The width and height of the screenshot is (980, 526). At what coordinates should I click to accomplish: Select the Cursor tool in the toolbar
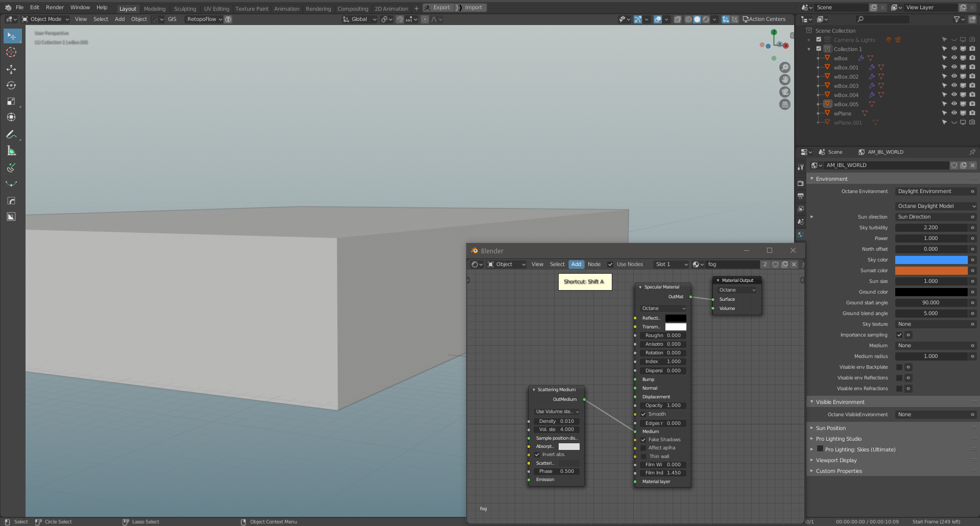11,52
